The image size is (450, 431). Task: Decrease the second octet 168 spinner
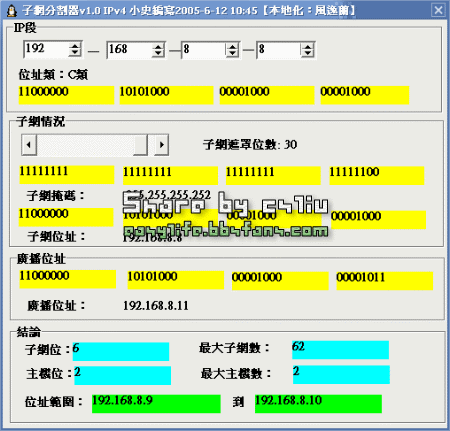158,53
